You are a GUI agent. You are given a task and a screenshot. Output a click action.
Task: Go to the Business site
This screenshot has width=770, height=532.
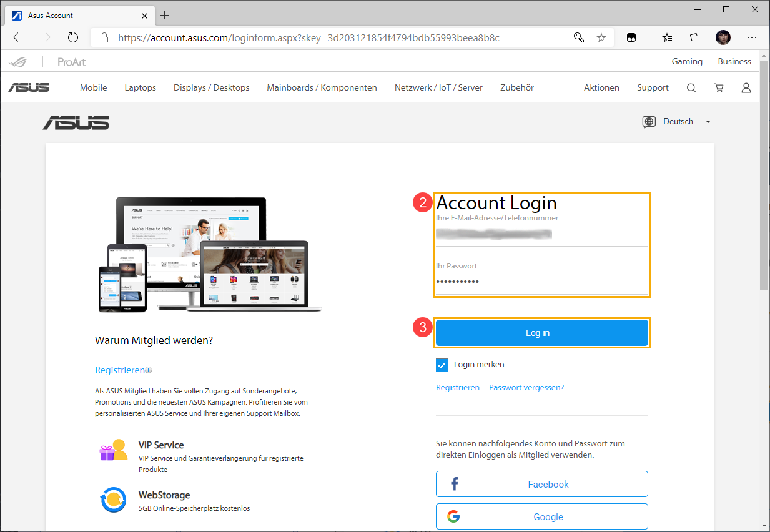pyautogui.click(x=734, y=61)
